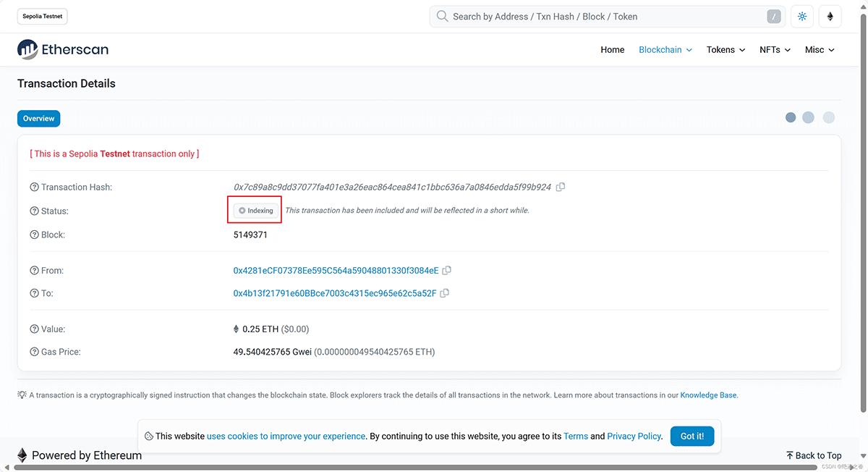Go to the Home menu item

click(612, 50)
